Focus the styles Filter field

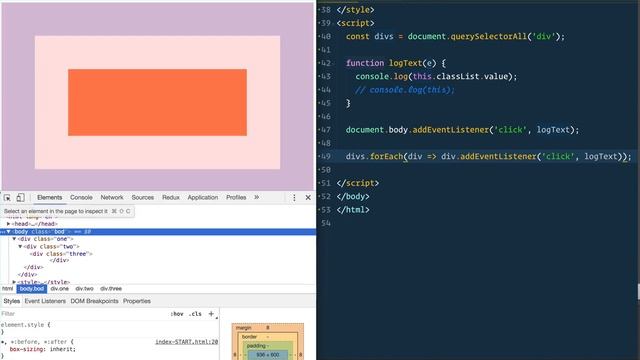click(82, 314)
